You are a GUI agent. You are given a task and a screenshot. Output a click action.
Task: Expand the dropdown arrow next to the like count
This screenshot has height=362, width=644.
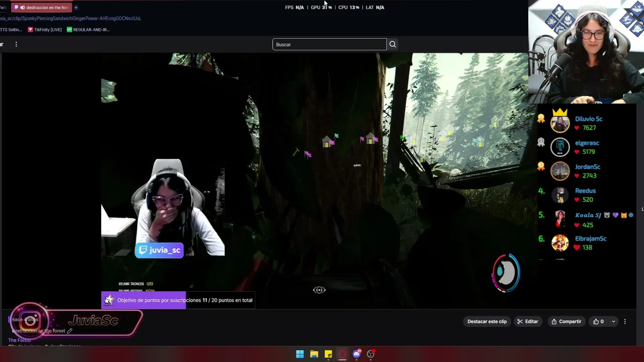click(613, 321)
